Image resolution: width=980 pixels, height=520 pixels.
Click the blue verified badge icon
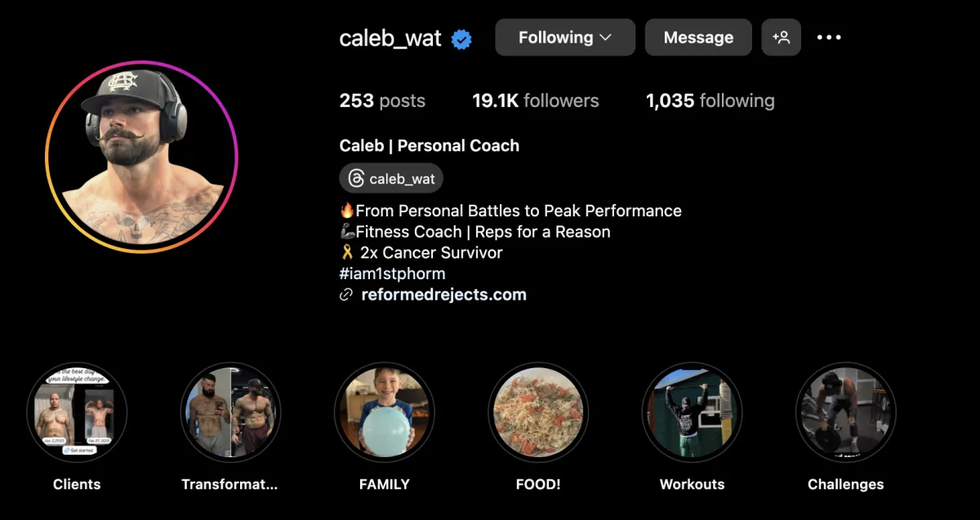[462, 38]
